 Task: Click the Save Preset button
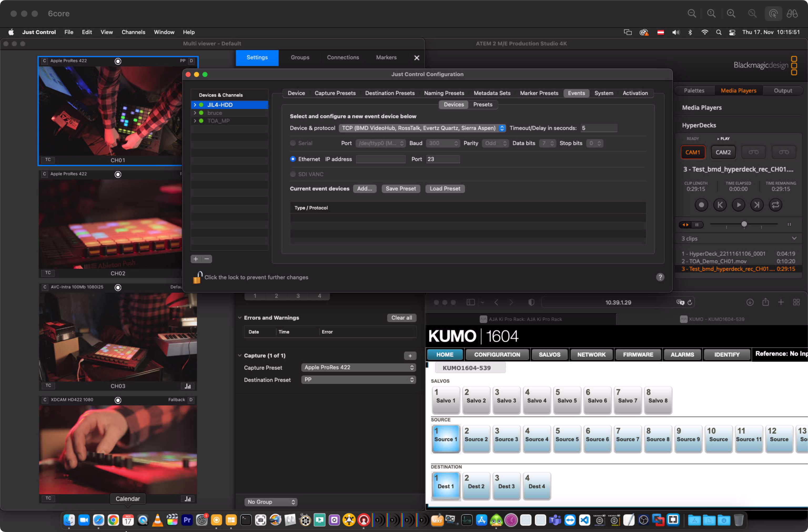tap(401, 189)
